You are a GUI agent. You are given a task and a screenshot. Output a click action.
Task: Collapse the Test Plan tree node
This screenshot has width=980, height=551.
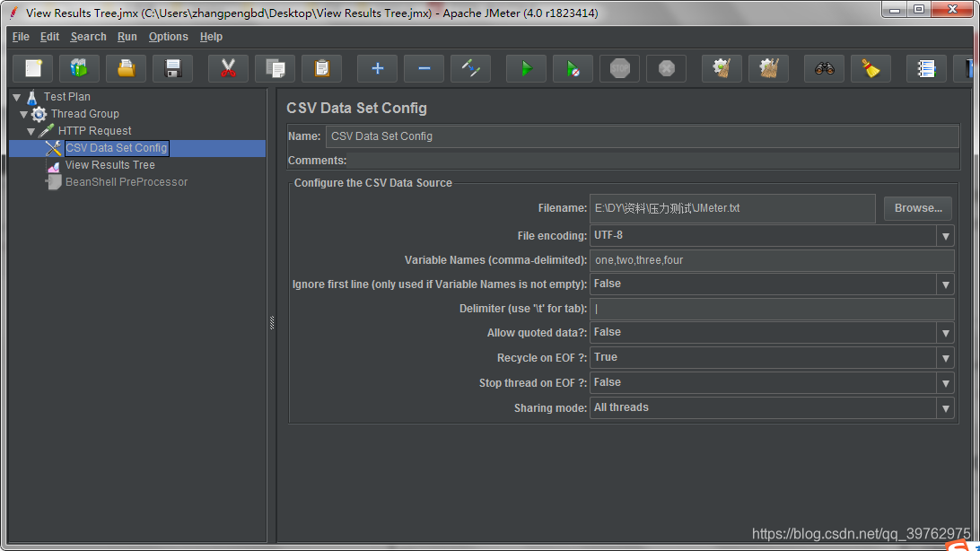(17, 98)
